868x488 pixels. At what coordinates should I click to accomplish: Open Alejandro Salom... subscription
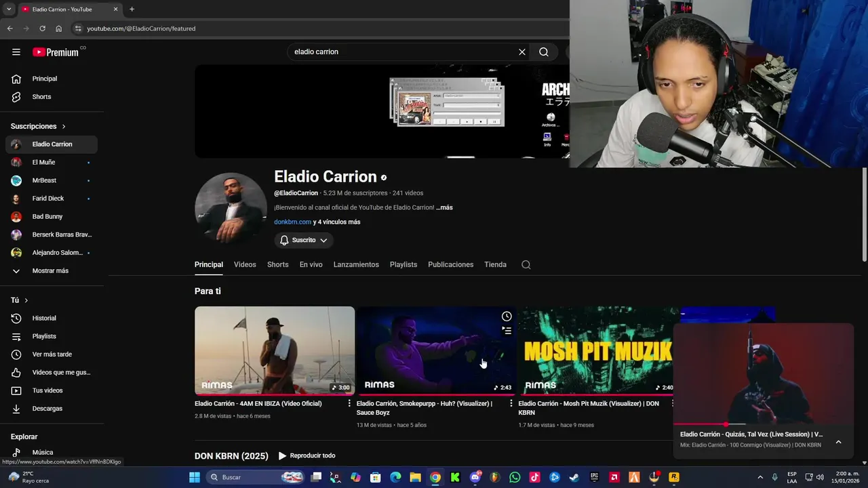[x=52, y=253]
